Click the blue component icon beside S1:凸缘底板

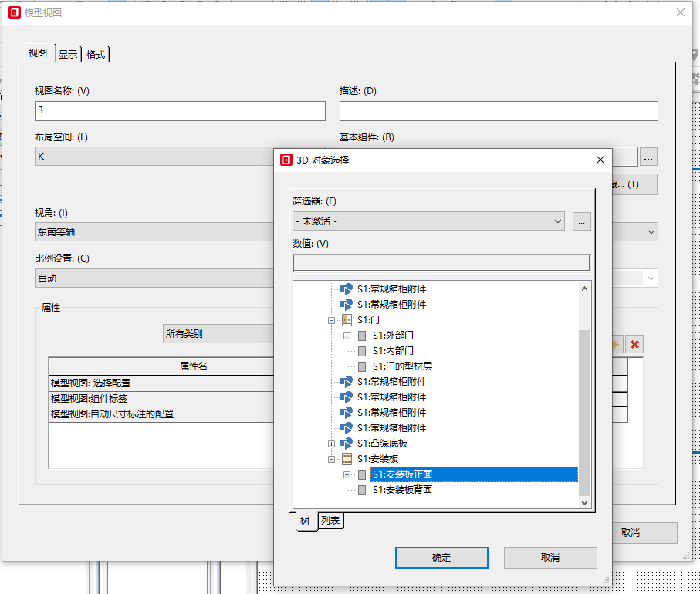(347, 444)
